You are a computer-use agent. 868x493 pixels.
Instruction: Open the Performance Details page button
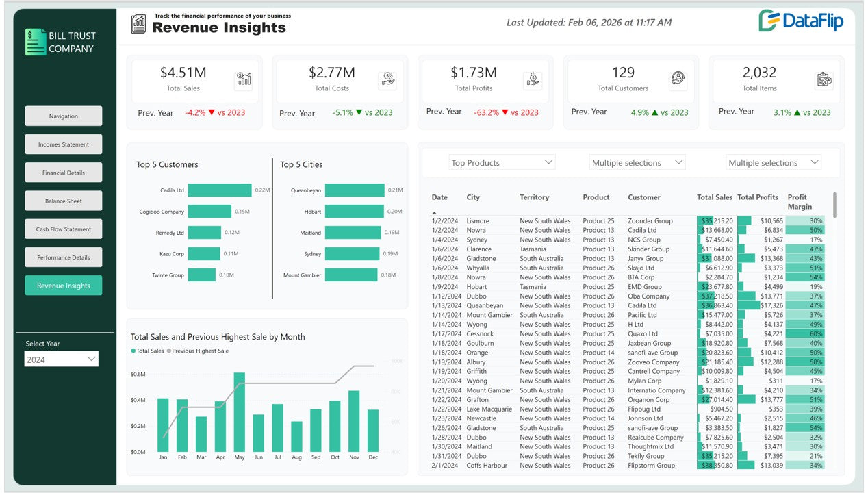[x=64, y=257]
